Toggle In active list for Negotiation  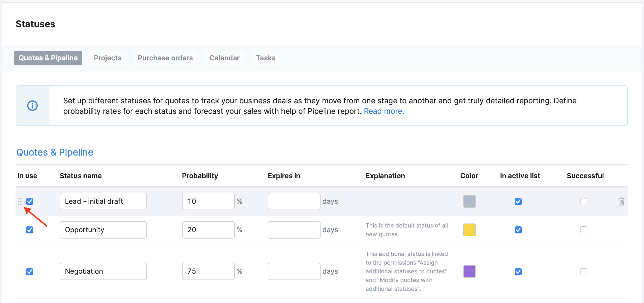pyautogui.click(x=518, y=272)
